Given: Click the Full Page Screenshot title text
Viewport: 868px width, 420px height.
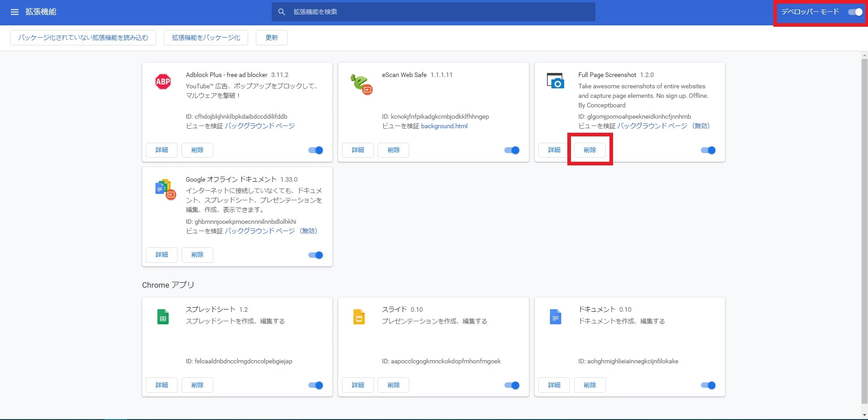Looking at the screenshot, I should point(607,75).
